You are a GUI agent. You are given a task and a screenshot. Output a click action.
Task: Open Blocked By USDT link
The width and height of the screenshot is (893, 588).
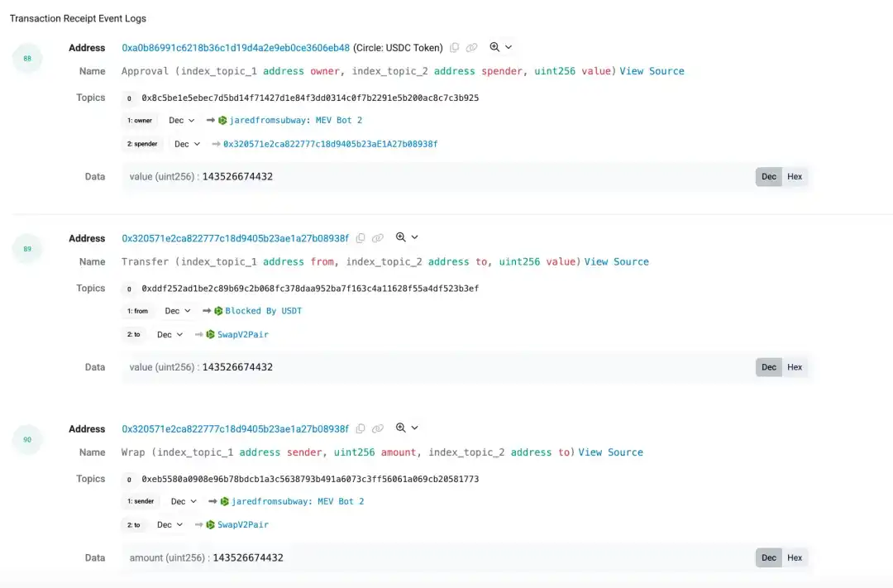coord(264,310)
